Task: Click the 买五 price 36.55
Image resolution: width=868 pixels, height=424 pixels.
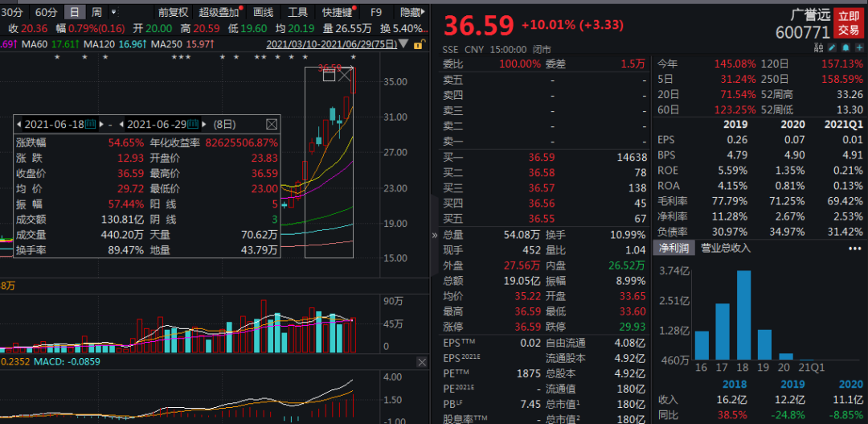Action: [x=542, y=218]
